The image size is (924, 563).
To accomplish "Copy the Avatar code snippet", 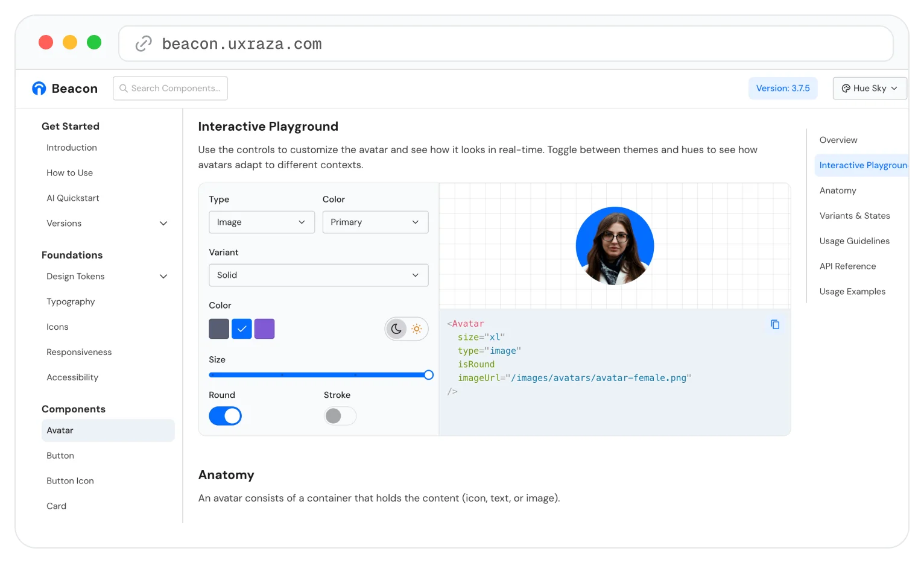I will point(775,324).
